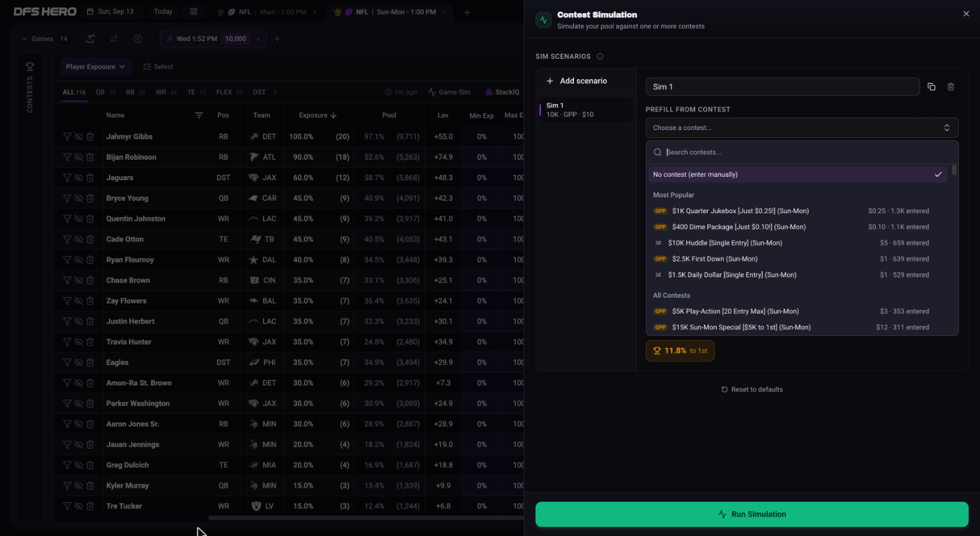Run the simulation
Screen dimensions: 980x536
click(x=752, y=514)
